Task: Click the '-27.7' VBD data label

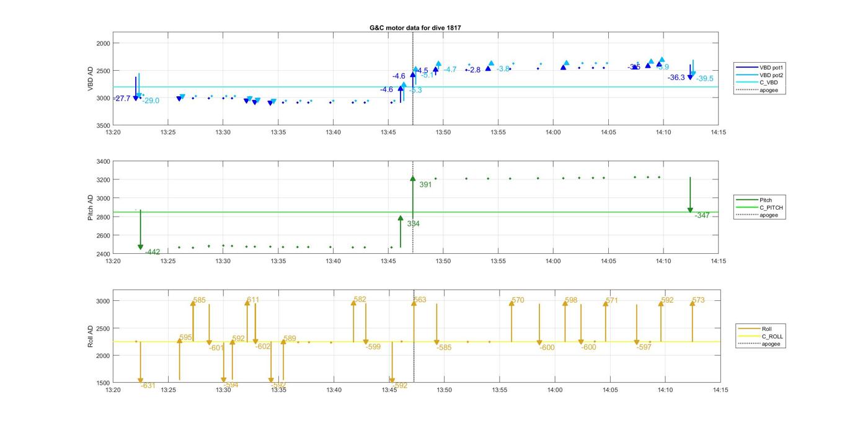Action: [x=122, y=99]
